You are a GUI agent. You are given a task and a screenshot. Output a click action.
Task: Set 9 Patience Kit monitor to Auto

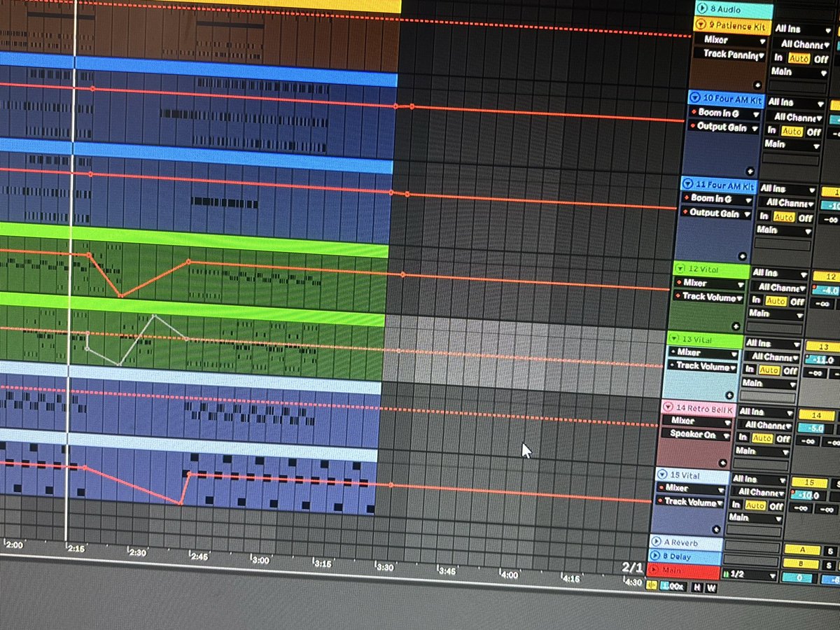[799, 59]
